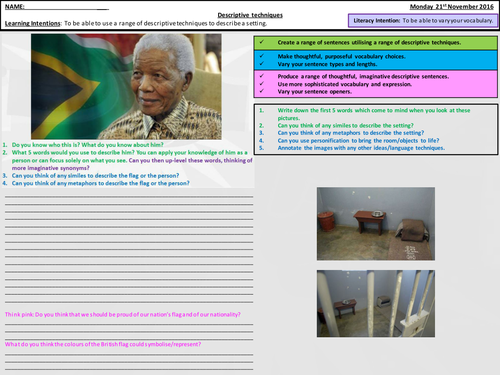500x375 pixels.
Task: Click the 'colours of the British flag' question
Action: 103,344
